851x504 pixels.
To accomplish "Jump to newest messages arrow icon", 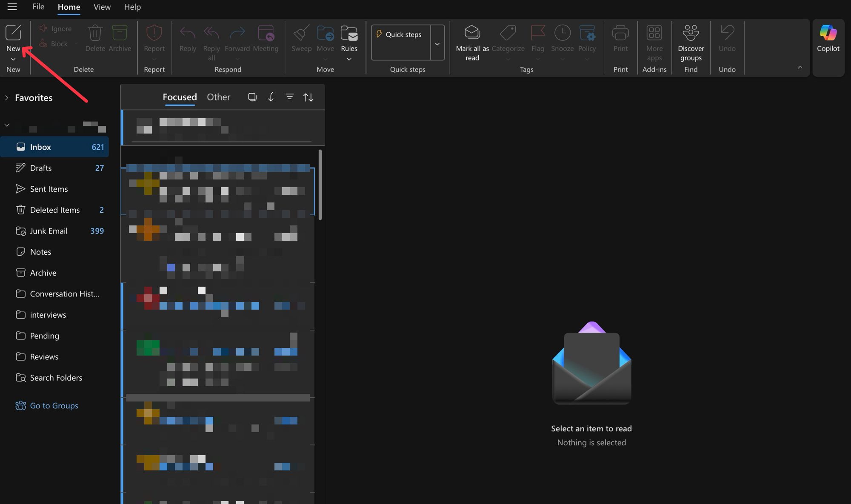I will tap(271, 97).
